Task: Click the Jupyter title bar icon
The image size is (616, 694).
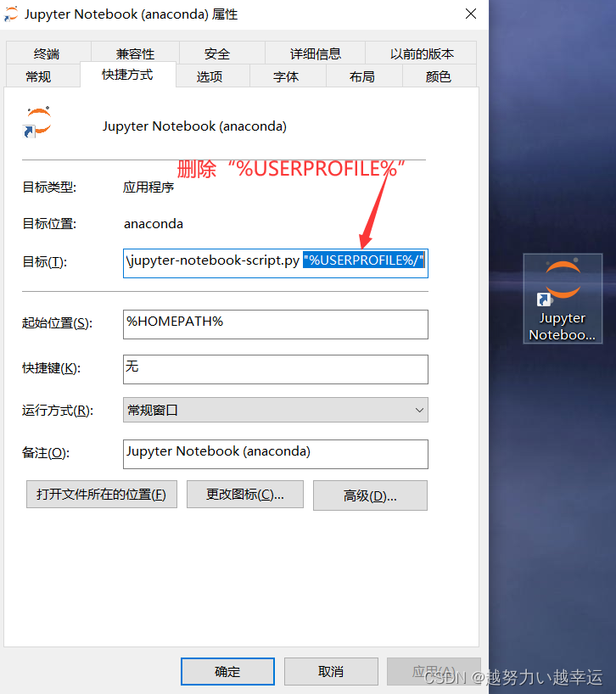Action: tap(11, 14)
